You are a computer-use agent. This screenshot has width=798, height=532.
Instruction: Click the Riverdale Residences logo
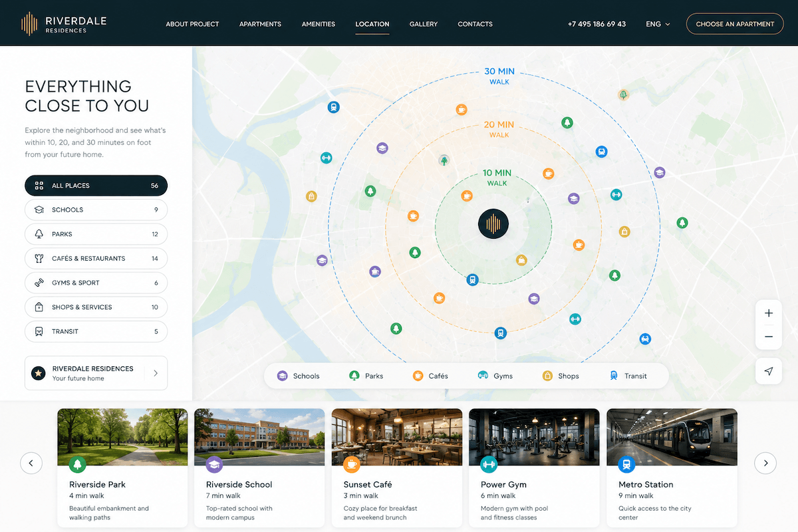click(x=63, y=24)
